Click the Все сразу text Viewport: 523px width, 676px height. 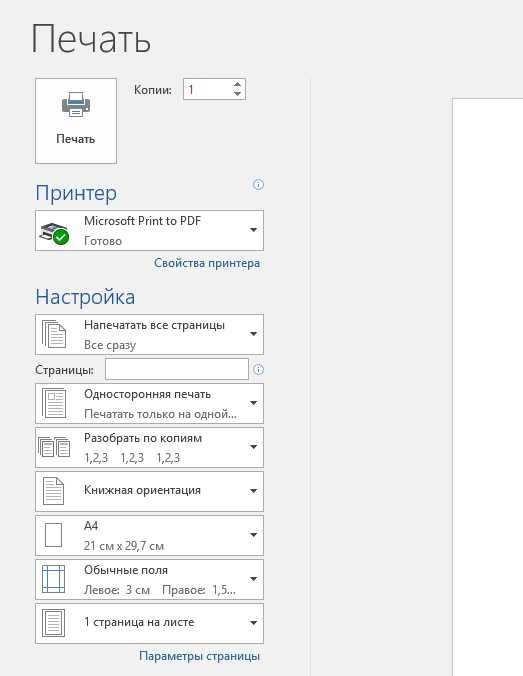(x=110, y=345)
